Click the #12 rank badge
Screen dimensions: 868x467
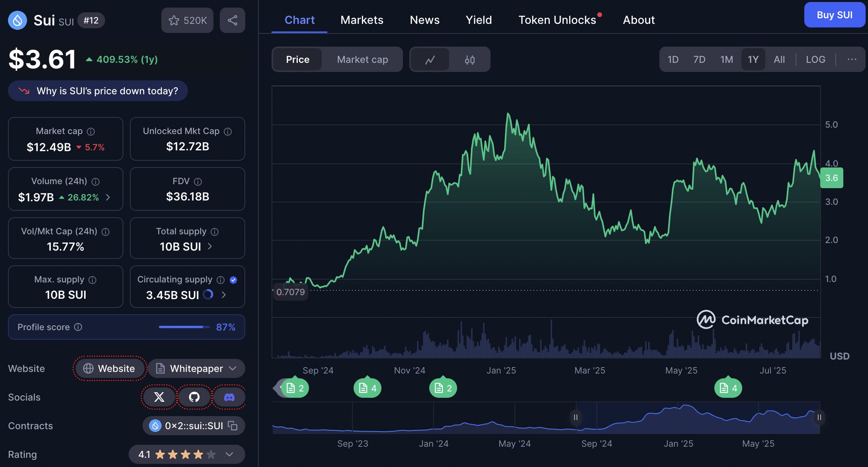point(91,20)
